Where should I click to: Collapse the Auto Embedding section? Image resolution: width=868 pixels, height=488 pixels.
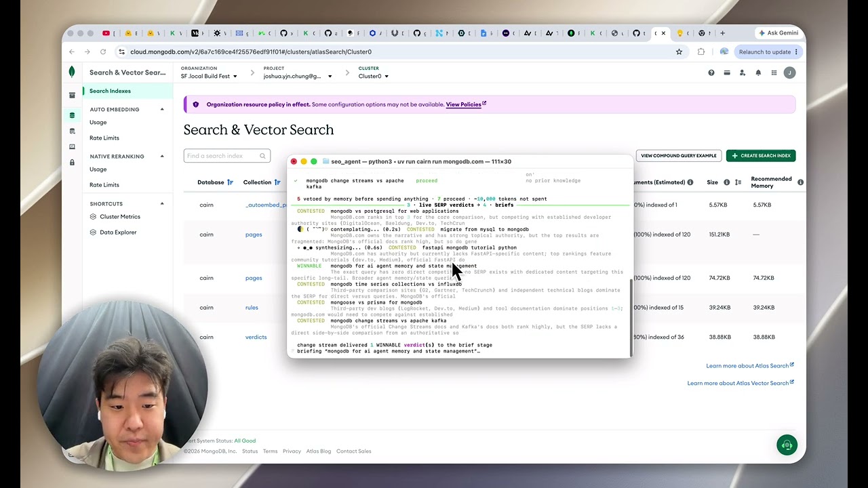coord(162,109)
